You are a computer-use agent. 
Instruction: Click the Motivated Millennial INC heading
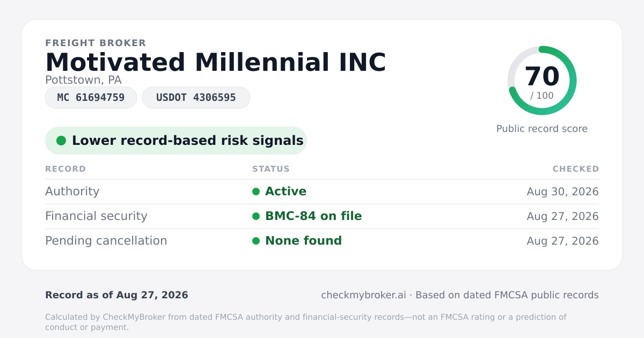pos(216,62)
